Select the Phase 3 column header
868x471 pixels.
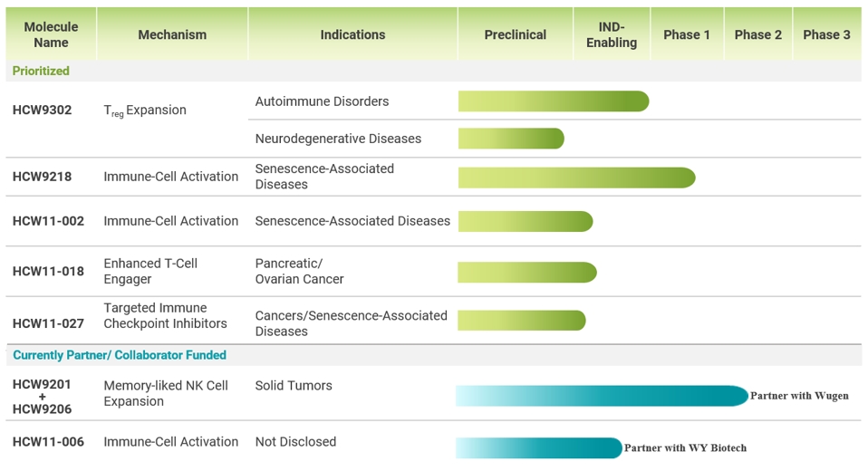826,34
